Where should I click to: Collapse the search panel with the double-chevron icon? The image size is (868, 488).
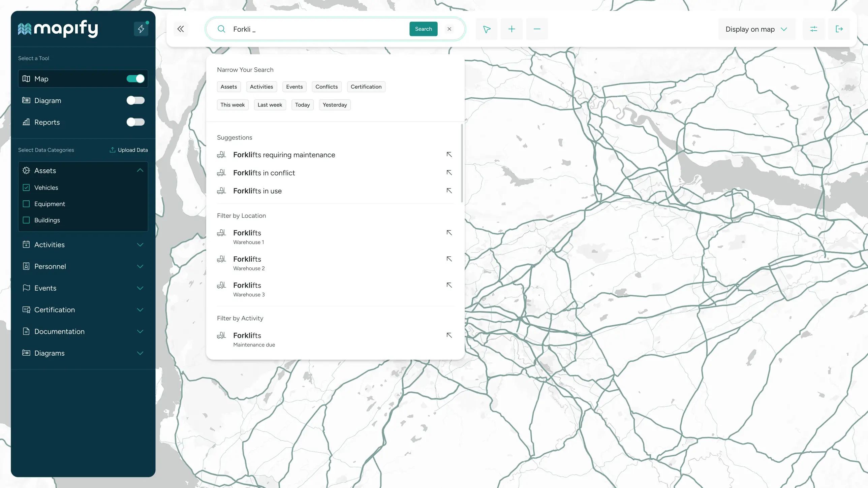(181, 29)
